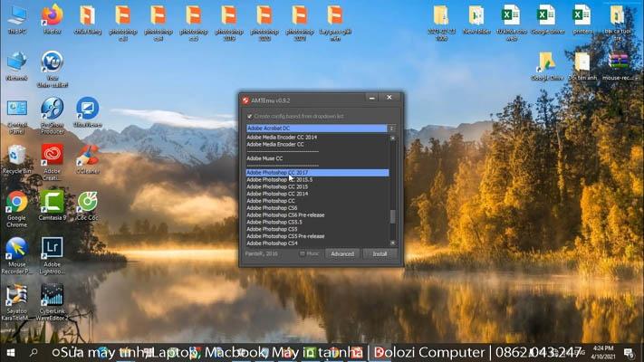The height and width of the screenshot is (362, 644).
Task: Select the Camtasia 9 desktop icon
Action: pos(52,203)
